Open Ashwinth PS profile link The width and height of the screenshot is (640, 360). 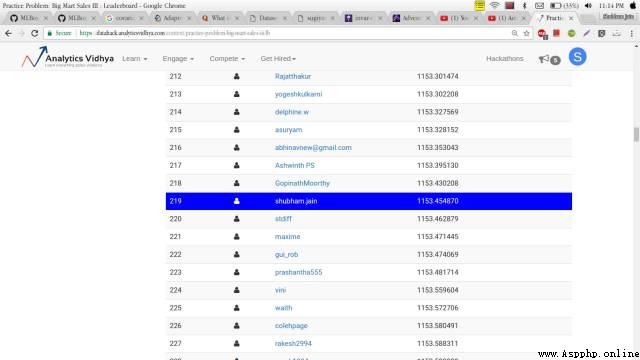point(295,165)
